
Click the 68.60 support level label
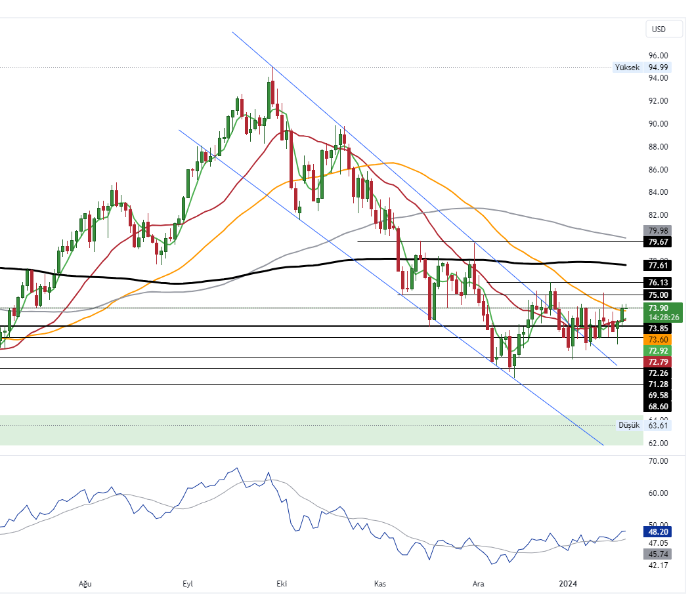659,407
